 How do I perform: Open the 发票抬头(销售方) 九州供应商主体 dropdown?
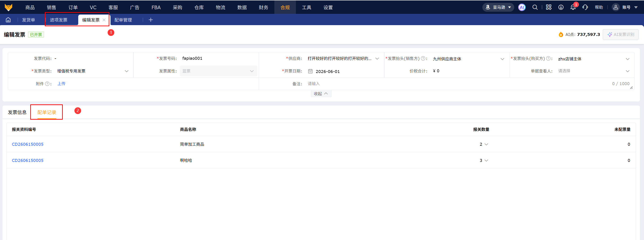click(468, 59)
